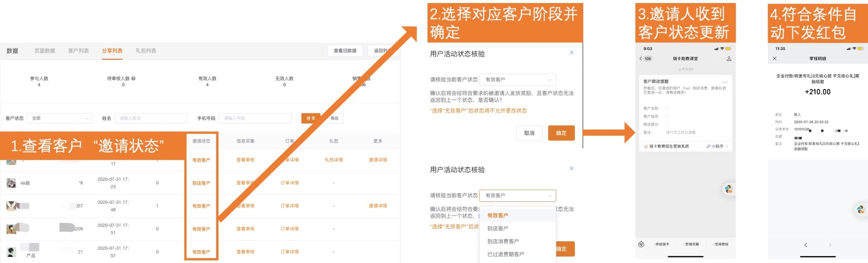
Task: Click kk咯 customer avatar thumbnail
Action: click(x=11, y=183)
